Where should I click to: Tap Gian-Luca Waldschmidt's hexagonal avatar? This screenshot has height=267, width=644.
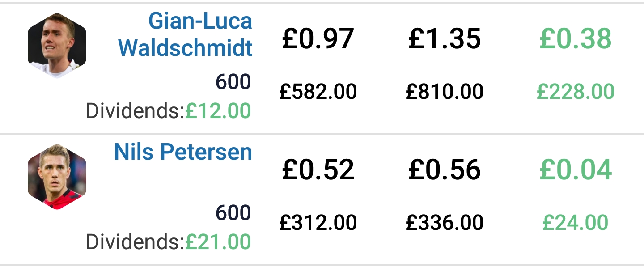[x=57, y=46]
